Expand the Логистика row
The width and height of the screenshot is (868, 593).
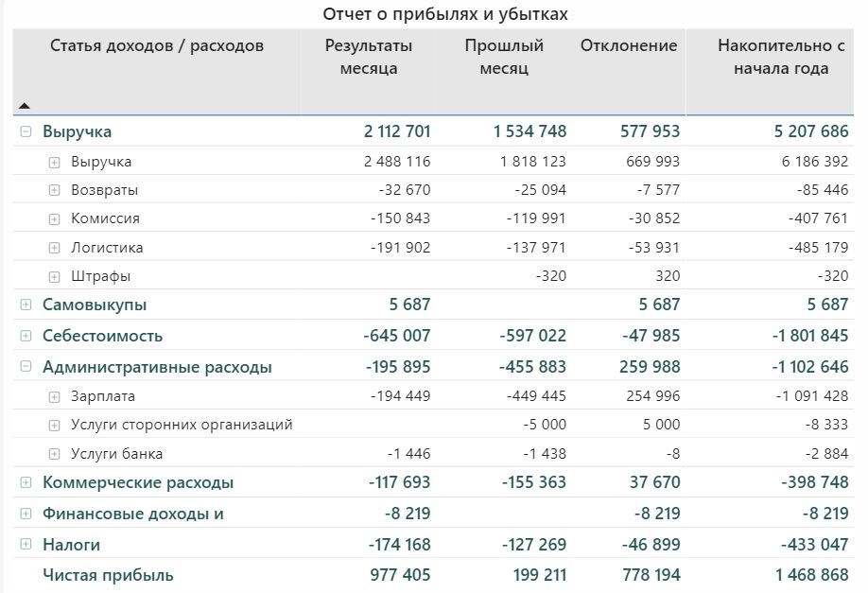(54, 249)
